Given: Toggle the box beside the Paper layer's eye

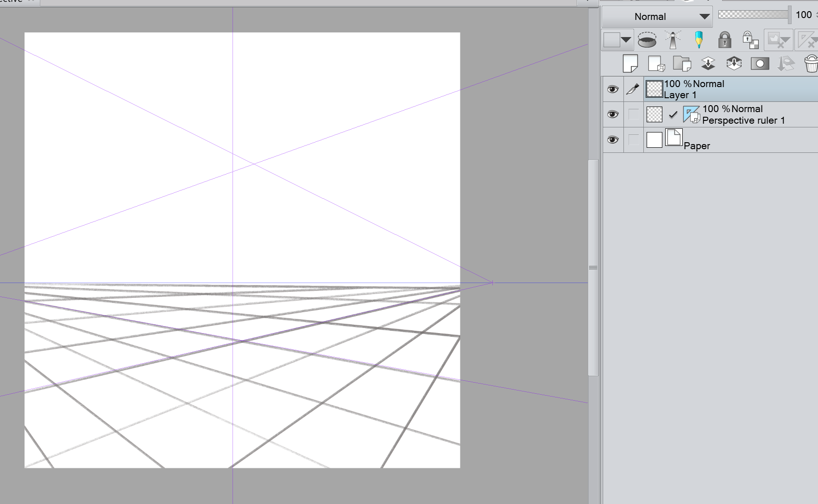Looking at the screenshot, I should pyautogui.click(x=633, y=139).
